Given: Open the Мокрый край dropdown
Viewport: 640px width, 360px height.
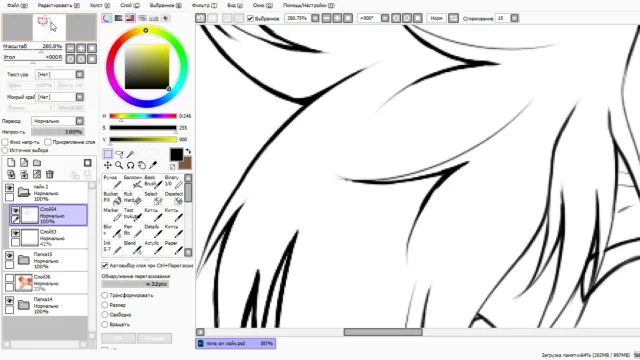Looking at the screenshot, I should click(x=59, y=97).
